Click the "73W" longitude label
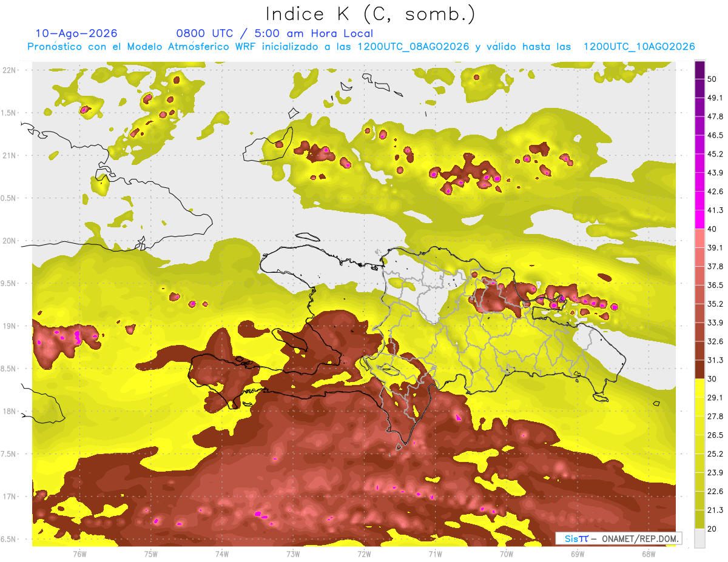 293,554
